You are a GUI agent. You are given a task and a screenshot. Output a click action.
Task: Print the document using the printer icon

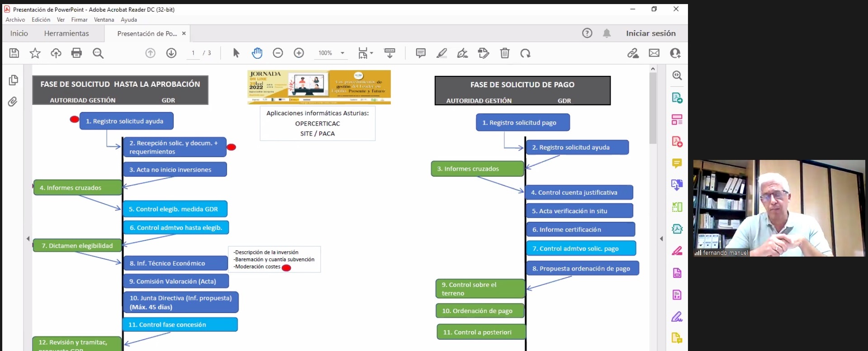click(x=76, y=53)
